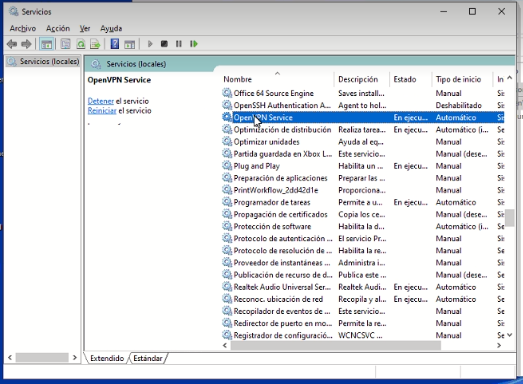This screenshot has height=384, width=523.
Task: Go back with the toolbar left arrow
Action: point(12,44)
